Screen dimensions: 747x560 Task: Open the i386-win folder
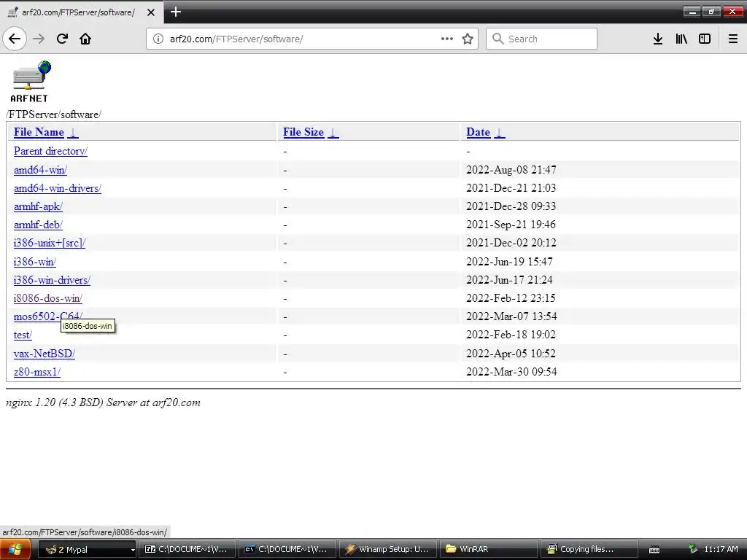[x=35, y=262]
